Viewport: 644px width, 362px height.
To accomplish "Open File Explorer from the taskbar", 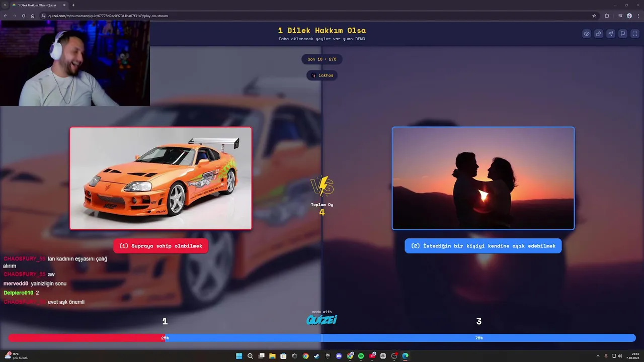I will pyautogui.click(x=272, y=356).
